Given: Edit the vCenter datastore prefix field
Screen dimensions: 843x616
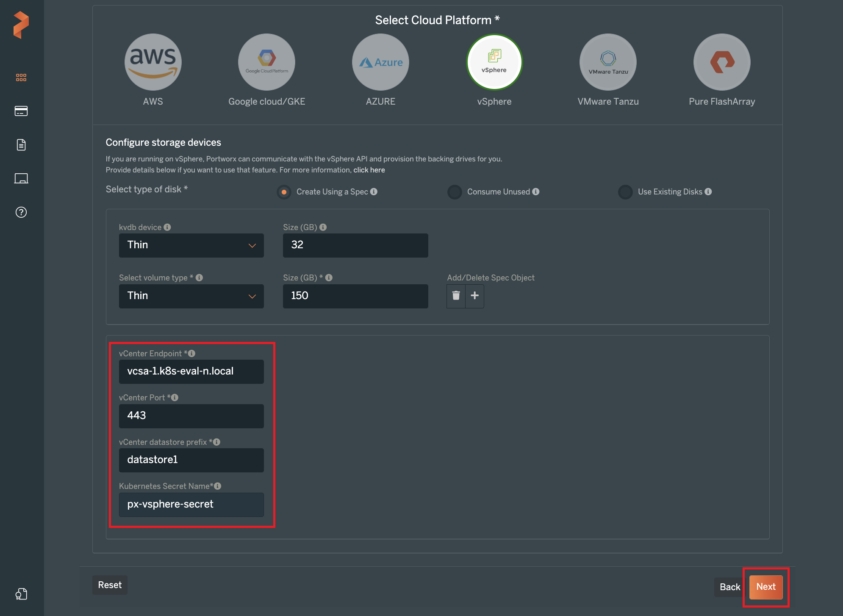Looking at the screenshot, I should [x=191, y=460].
